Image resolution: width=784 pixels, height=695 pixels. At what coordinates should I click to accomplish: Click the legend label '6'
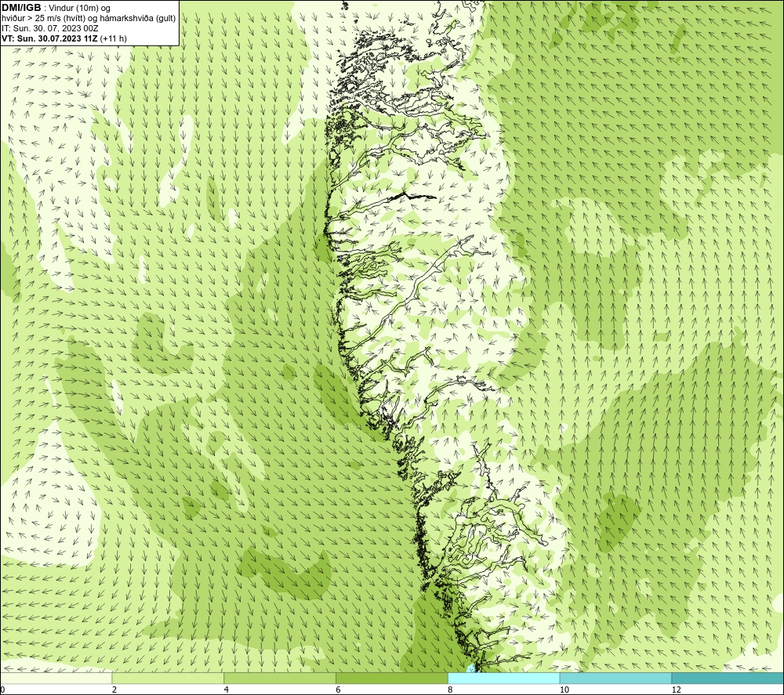tap(339, 690)
